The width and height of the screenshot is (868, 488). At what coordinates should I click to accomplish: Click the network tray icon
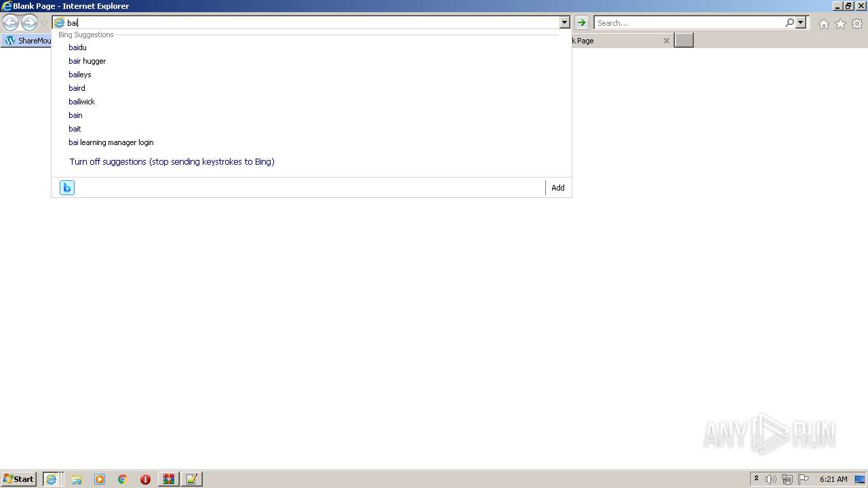(x=787, y=479)
